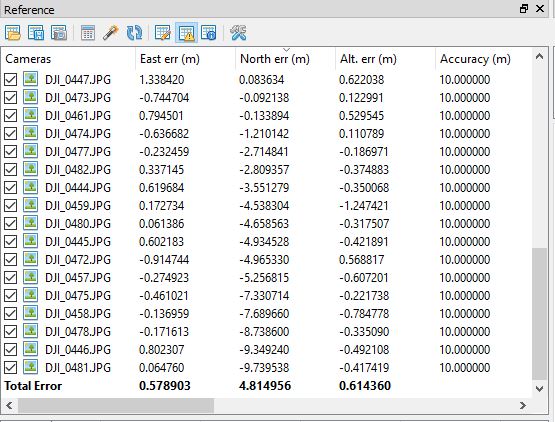Click the horizontal scrollbar thumb
The image size is (555, 422).
tap(116, 405)
